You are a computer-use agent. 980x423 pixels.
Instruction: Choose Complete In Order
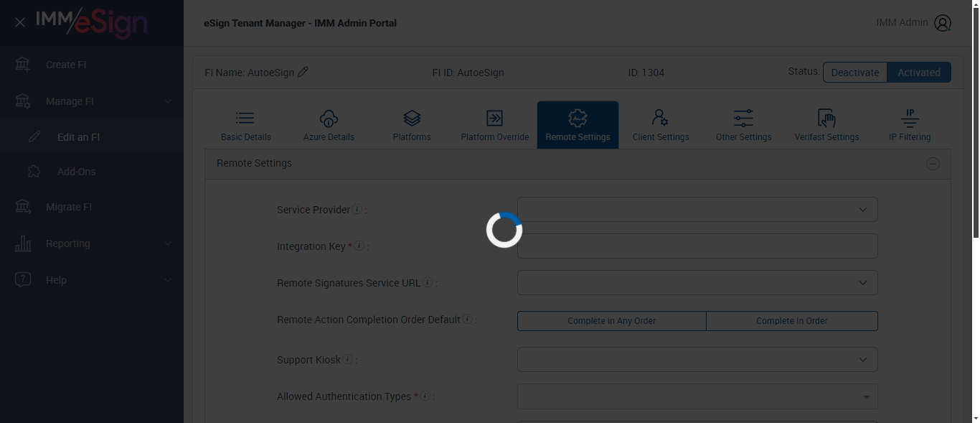pos(792,321)
